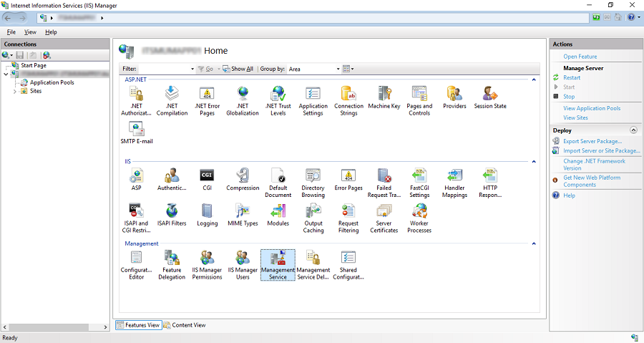Switch to Content View tab
This screenshot has width=644, height=343.
(x=185, y=325)
